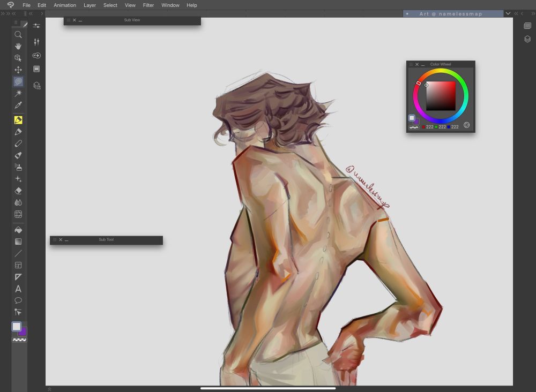Open the Layer menu
This screenshot has width=536, height=392.
[x=90, y=5]
